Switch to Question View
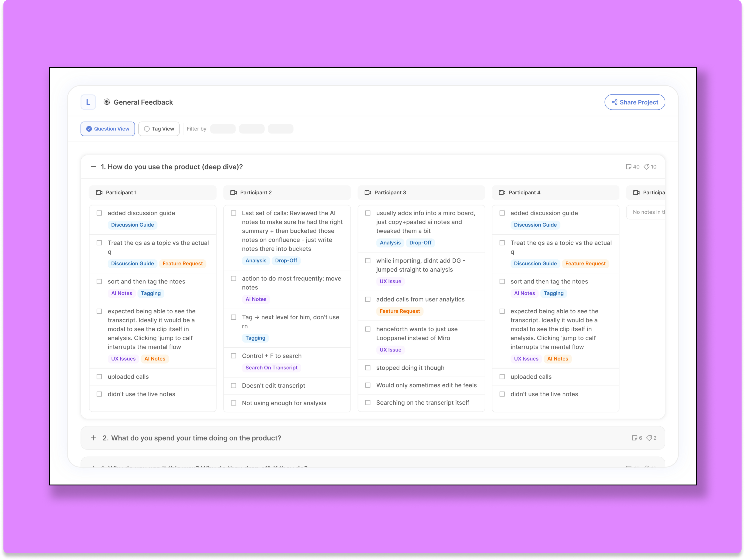This screenshot has width=745, height=560. pos(107,129)
